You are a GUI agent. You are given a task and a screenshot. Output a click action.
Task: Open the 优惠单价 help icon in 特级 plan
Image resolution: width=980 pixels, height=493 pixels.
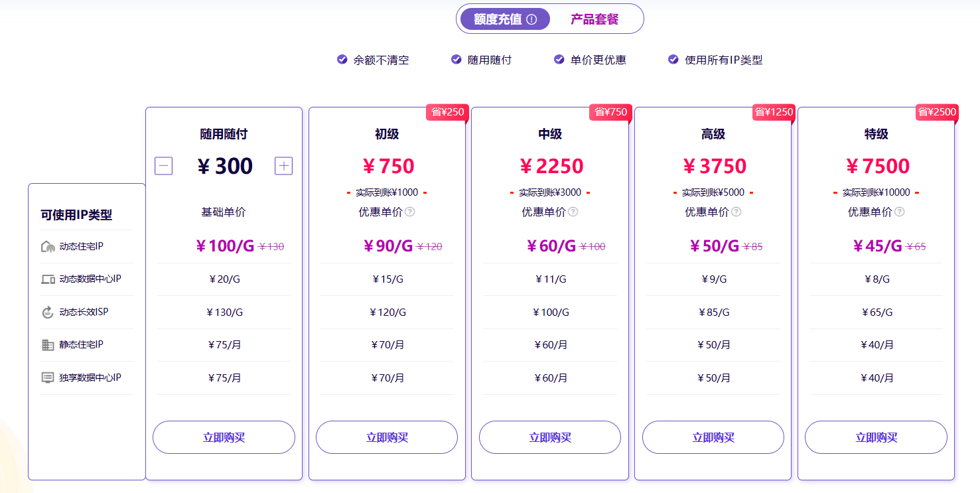(x=899, y=212)
